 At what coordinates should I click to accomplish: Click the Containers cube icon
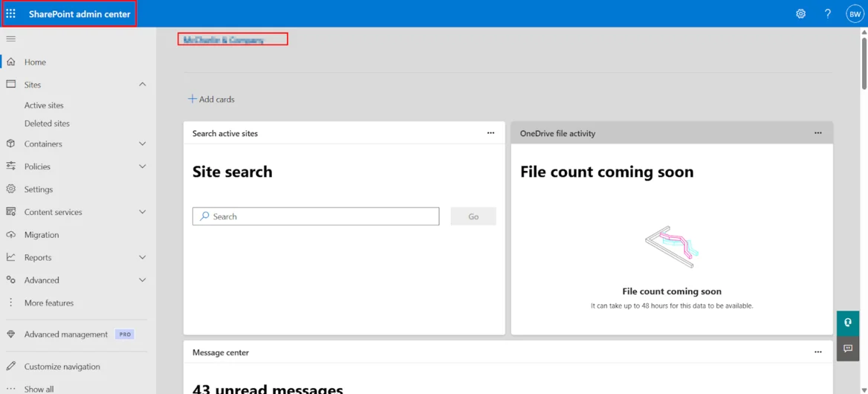pyautogui.click(x=10, y=143)
